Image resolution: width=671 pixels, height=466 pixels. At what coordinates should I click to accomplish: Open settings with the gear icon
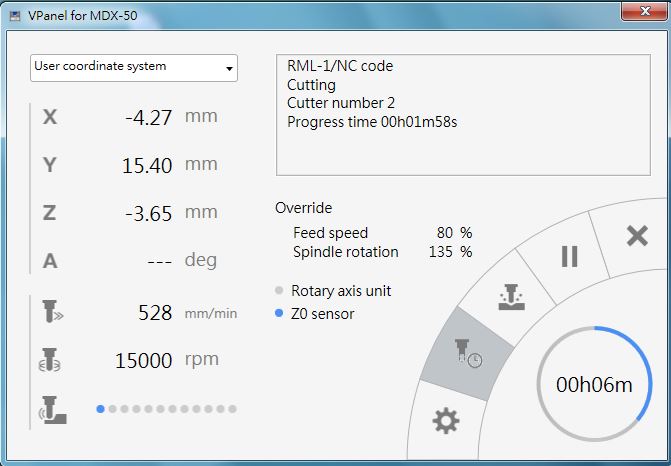pos(446,421)
